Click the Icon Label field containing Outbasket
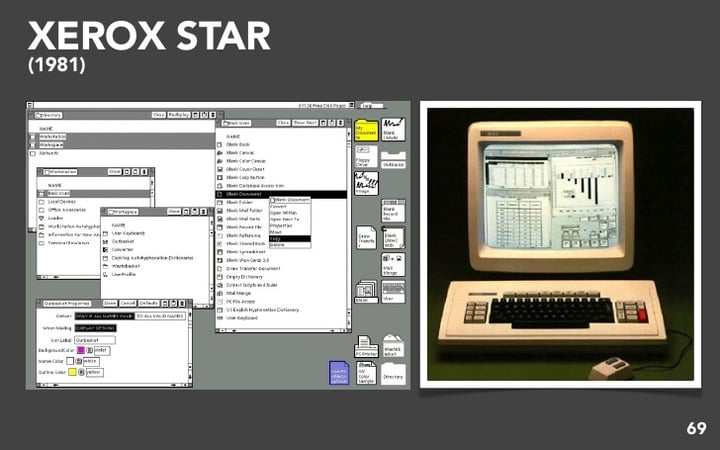Viewport: 720px width, 450px height. (95, 340)
